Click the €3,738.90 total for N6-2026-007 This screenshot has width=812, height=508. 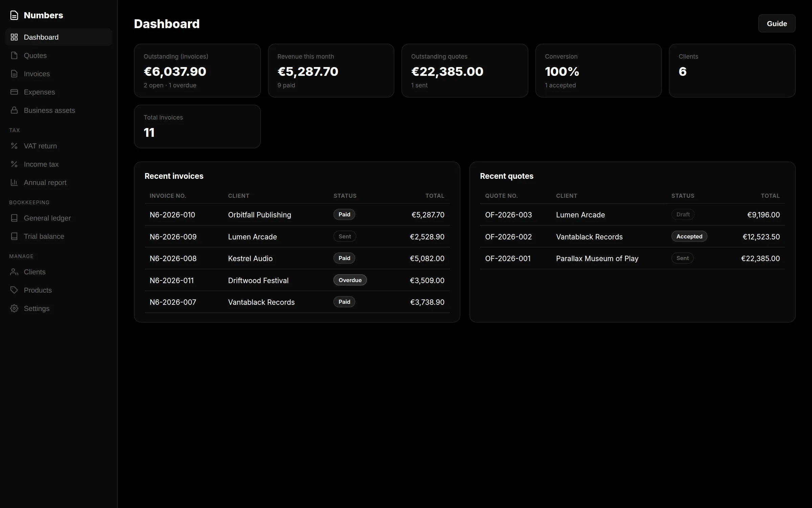coord(427,302)
